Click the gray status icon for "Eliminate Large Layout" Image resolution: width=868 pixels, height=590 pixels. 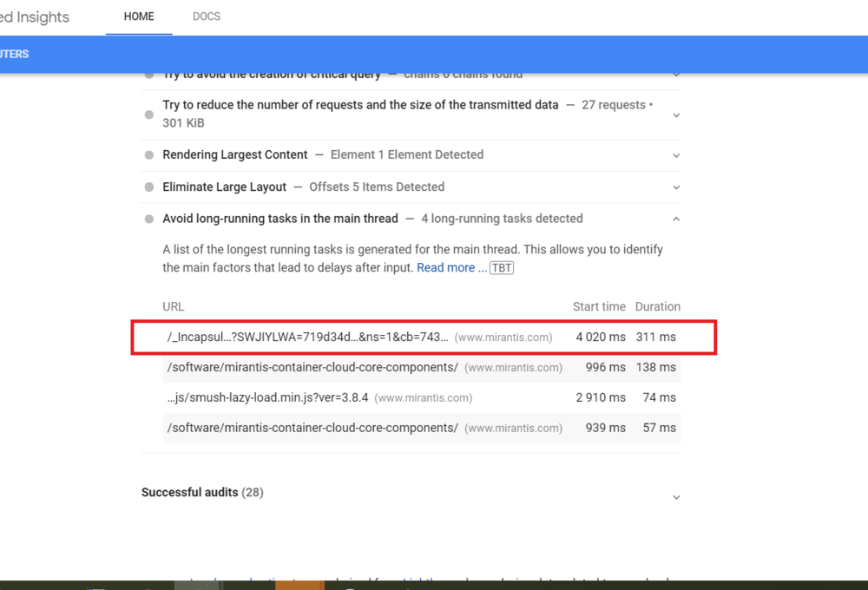pyautogui.click(x=148, y=187)
